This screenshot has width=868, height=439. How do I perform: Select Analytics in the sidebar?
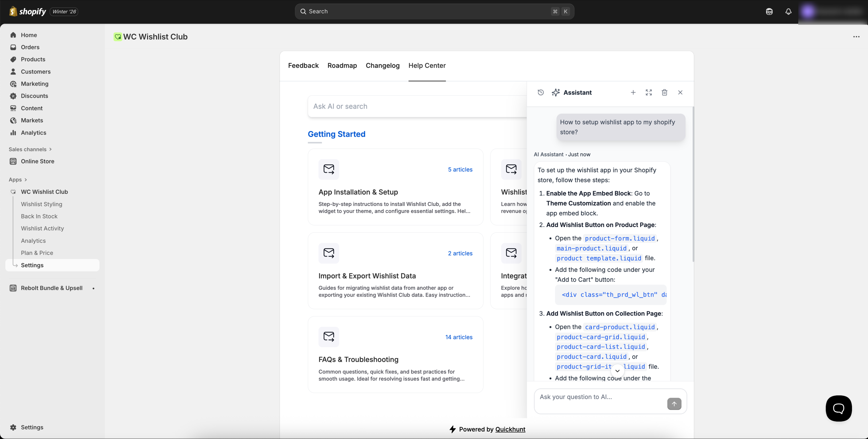pyautogui.click(x=33, y=133)
